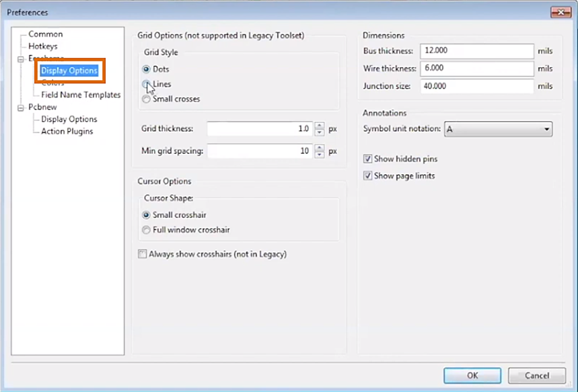This screenshot has height=392, width=578.
Task: Select Action Plugins under Pcbnew
Action: (x=67, y=131)
